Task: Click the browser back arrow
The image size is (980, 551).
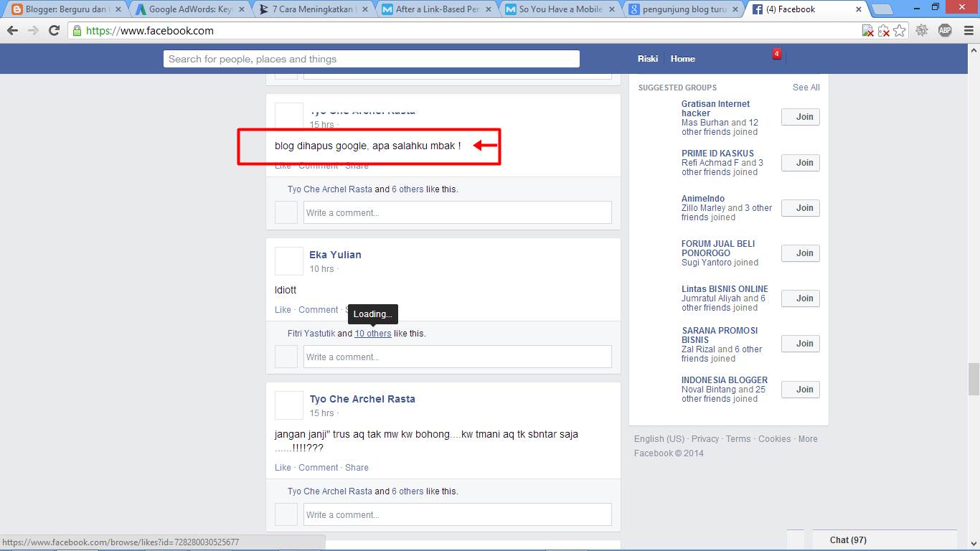Action: pyautogui.click(x=12, y=31)
